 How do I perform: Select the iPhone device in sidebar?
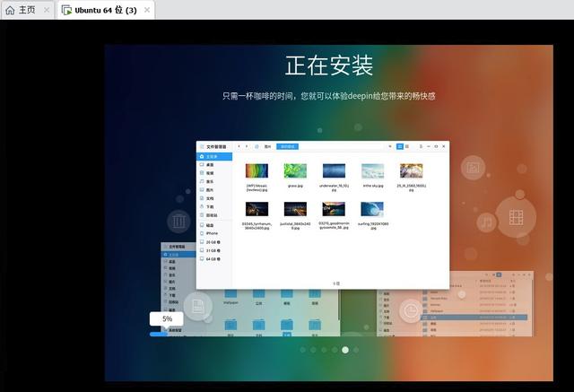[x=214, y=233]
